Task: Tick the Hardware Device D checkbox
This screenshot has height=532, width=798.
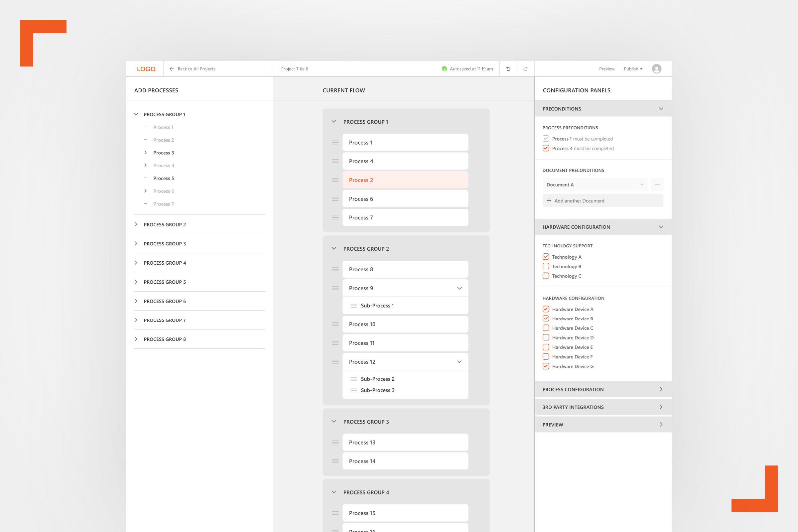Action: point(546,337)
